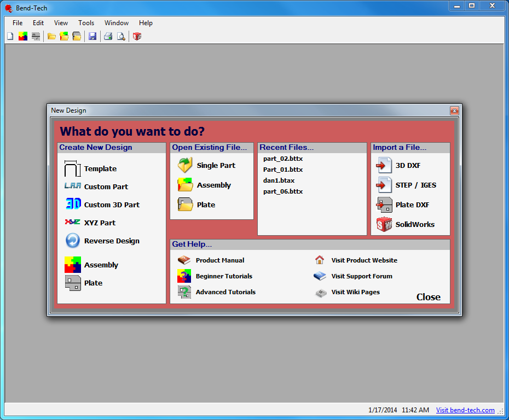This screenshot has height=420, width=509.
Task: Select the Visit Wiki Pages label
Action: [355, 292]
